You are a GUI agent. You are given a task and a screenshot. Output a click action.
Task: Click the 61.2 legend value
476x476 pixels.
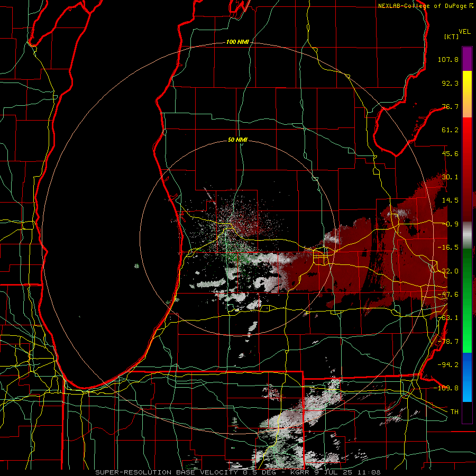click(x=450, y=130)
